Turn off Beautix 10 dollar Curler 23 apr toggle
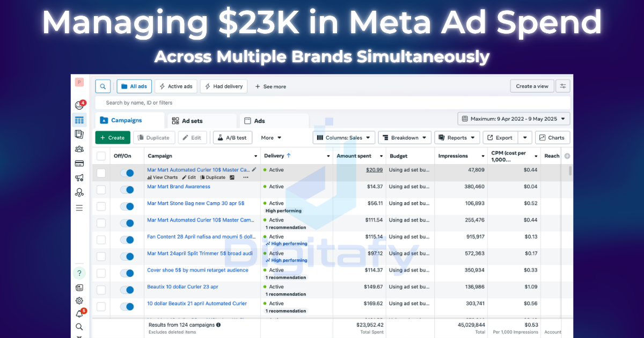Viewport: 644px width, 338px height. point(127,290)
